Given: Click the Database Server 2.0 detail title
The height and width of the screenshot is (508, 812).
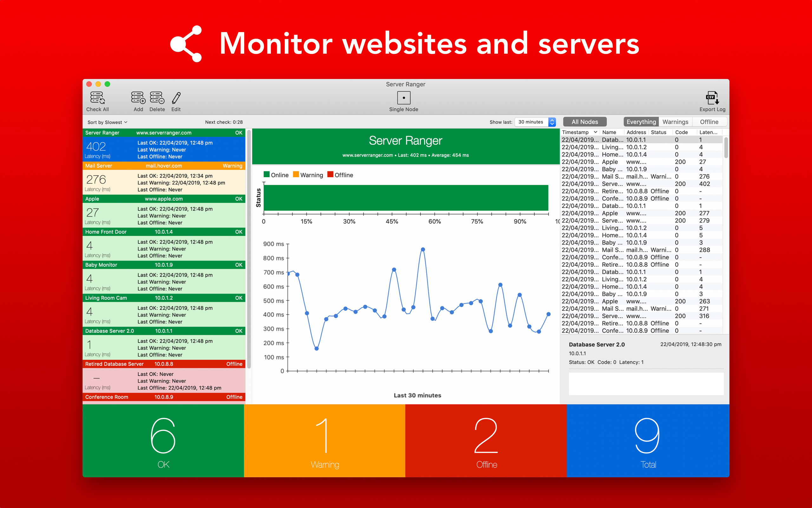Looking at the screenshot, I should [x=597, y=345].
